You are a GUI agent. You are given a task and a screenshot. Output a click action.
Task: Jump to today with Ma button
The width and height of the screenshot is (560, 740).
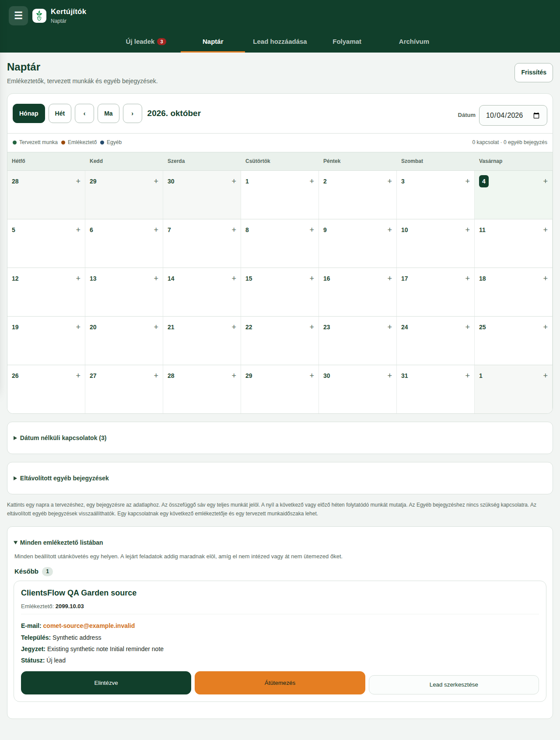coord(108,113)
